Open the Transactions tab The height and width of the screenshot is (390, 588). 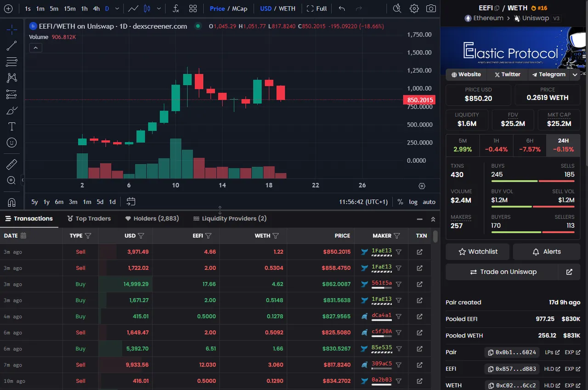pyautogui.click(x=29, y=218)
